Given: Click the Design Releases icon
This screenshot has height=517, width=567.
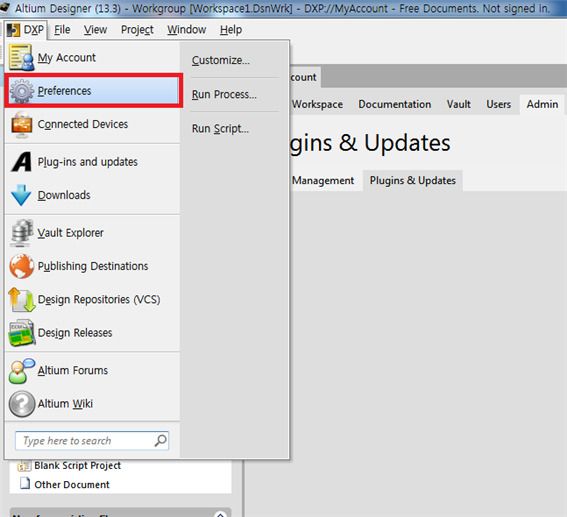Looking at the screenshot, I should tap(22, 333).
